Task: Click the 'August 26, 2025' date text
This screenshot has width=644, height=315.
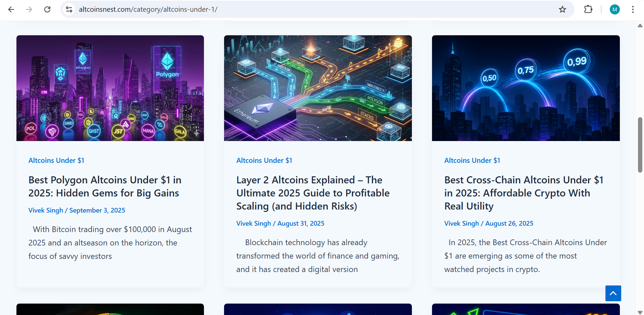Action: (509, 223)
